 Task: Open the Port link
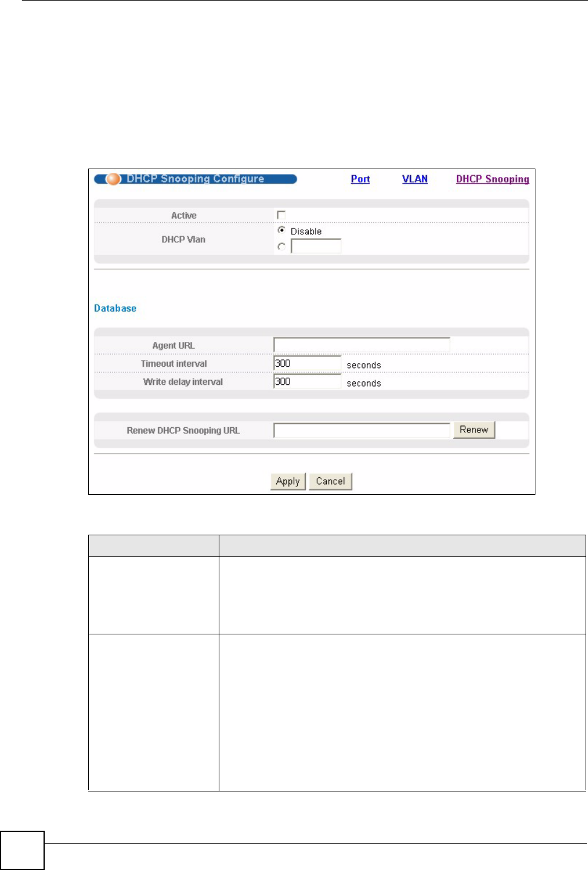360,179
